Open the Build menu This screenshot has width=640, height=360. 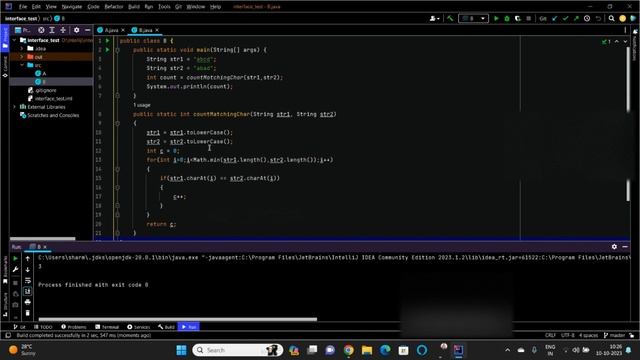pyautogui.click(x=134, y=7)
